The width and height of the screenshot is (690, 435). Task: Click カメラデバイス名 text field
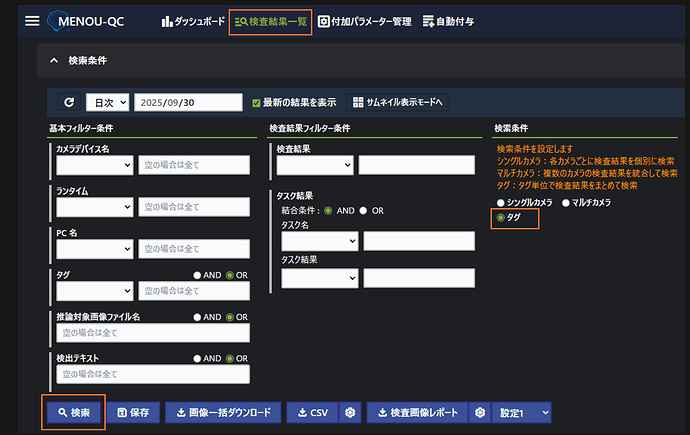tap(194, 165)
